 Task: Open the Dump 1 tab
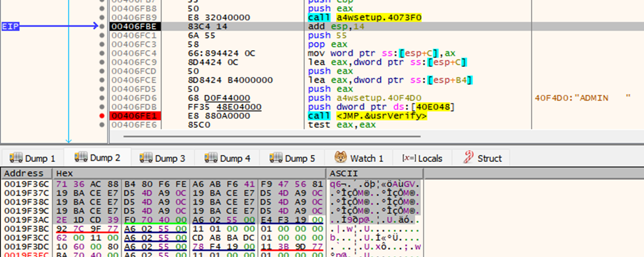point(32,158)
